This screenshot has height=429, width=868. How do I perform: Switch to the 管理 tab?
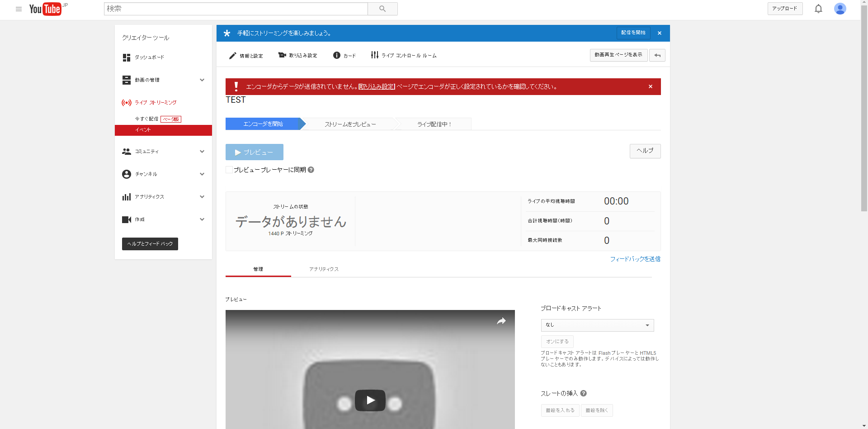pyautogui.click(x=258, y=269)
